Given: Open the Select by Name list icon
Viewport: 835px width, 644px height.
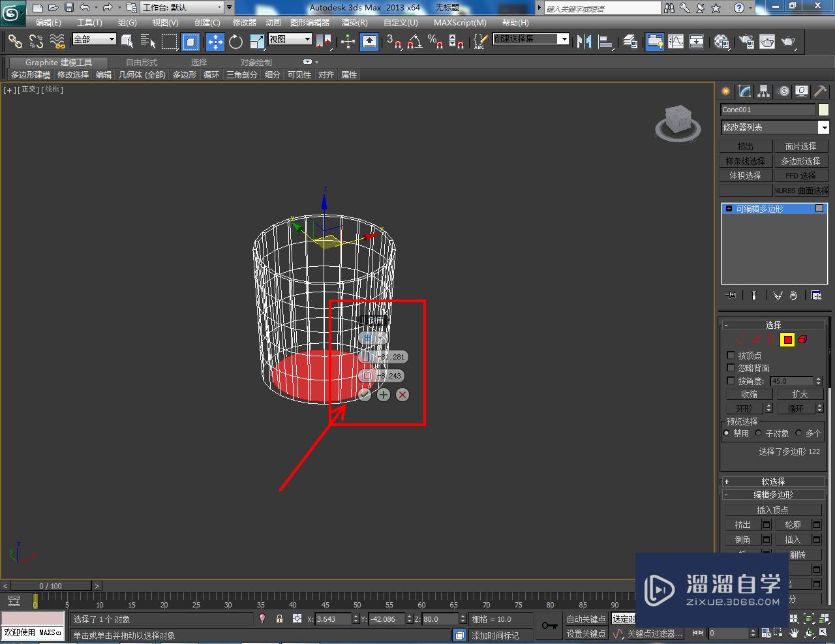Looking at the screenshot, I should click(148, 42).
